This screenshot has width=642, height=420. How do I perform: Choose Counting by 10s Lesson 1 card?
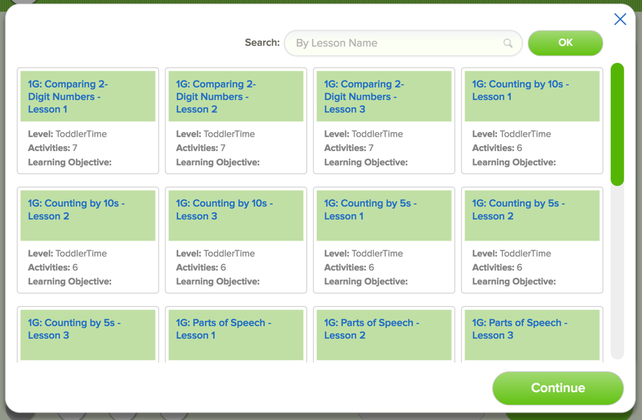[532, 120]
